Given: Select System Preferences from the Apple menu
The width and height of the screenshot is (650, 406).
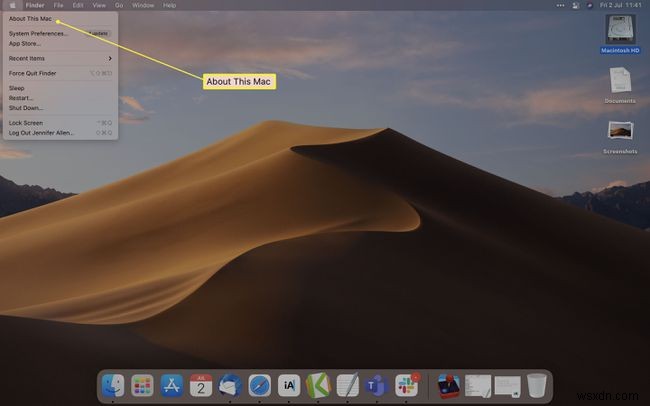Looking at the screenshot, I should coord(38,33).
